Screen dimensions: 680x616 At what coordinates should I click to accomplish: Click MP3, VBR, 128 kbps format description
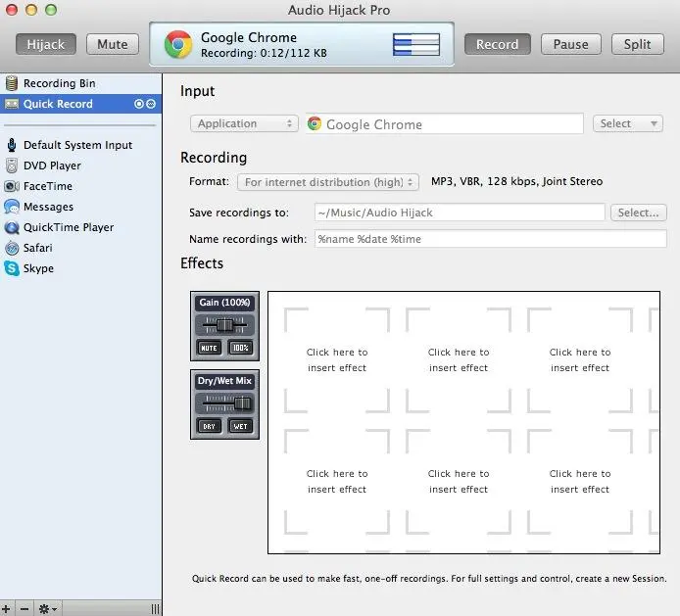click(516, 181)
